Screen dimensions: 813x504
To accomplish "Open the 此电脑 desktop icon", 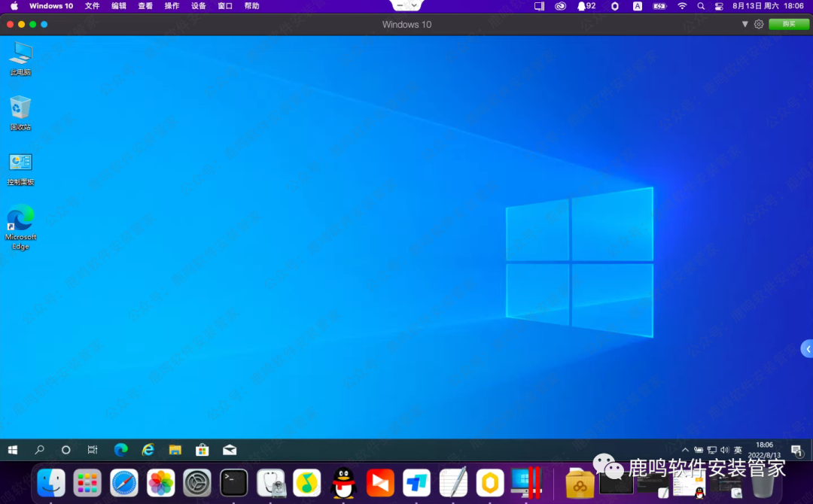I will pos(21,58).
